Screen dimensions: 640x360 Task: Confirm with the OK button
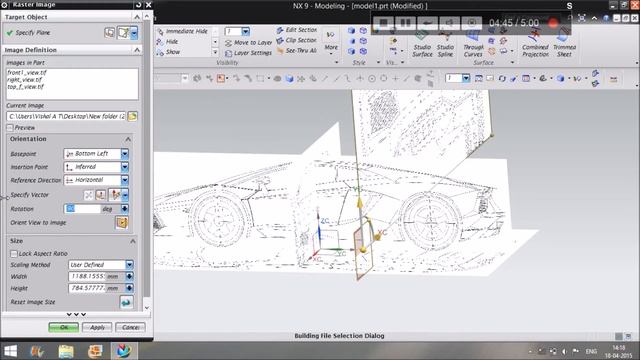tap(64, 327)
